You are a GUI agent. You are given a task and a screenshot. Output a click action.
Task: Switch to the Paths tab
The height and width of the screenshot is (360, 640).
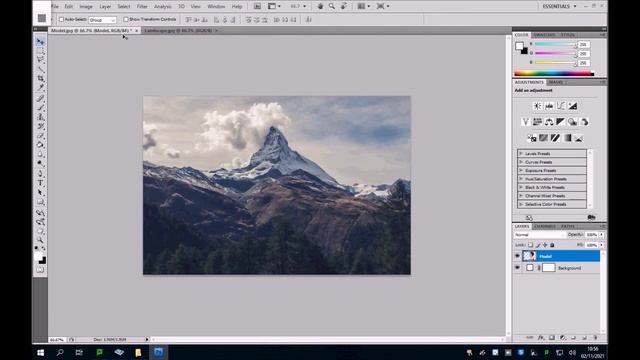pyautogui.click(x=568, y=226)
